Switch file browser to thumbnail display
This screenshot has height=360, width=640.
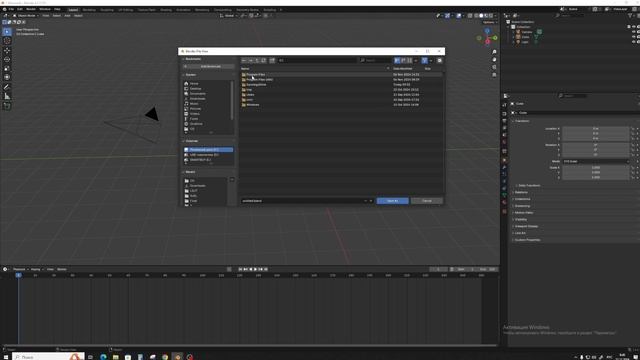[409, 60]
